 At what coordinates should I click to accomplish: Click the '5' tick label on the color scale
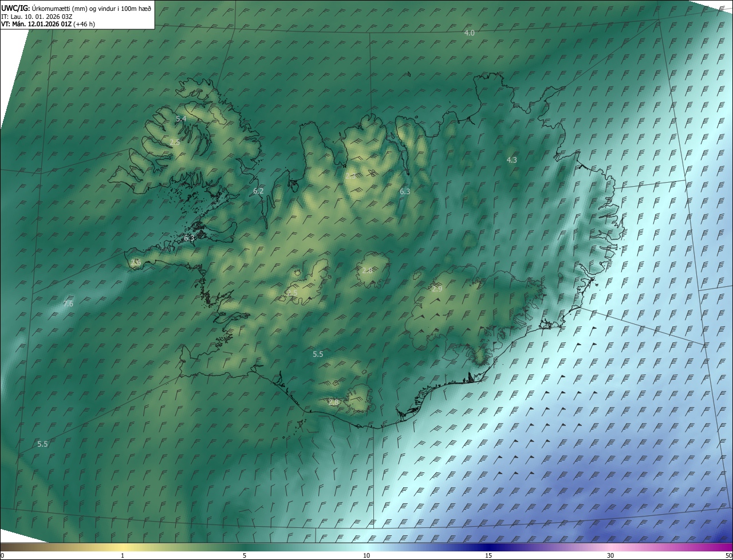click(245, 555)
